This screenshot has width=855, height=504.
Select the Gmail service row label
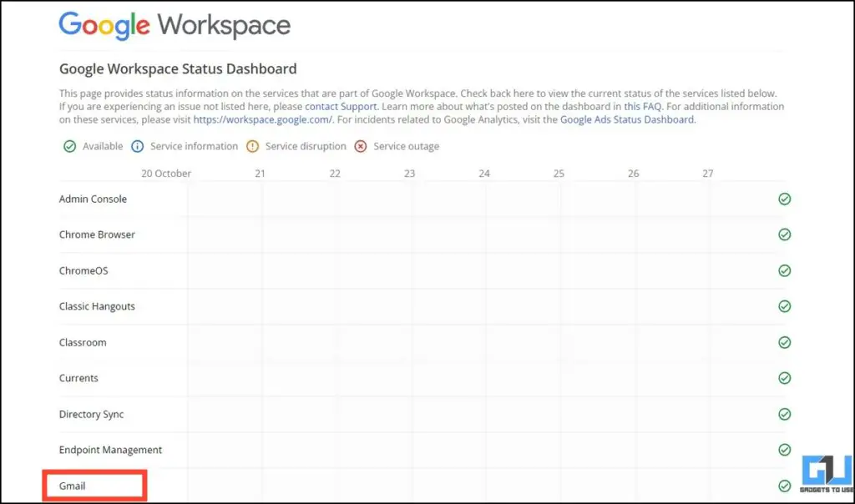(75, 485)
